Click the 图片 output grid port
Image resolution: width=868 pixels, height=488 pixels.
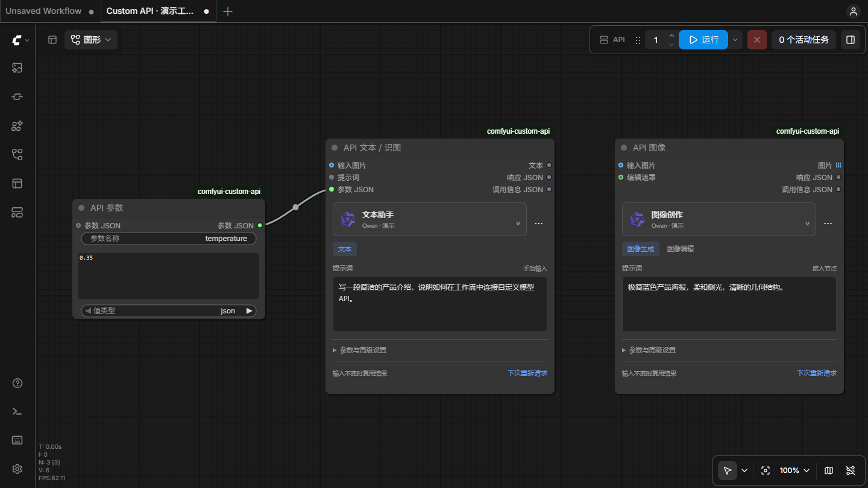click(x=838, y=165)
